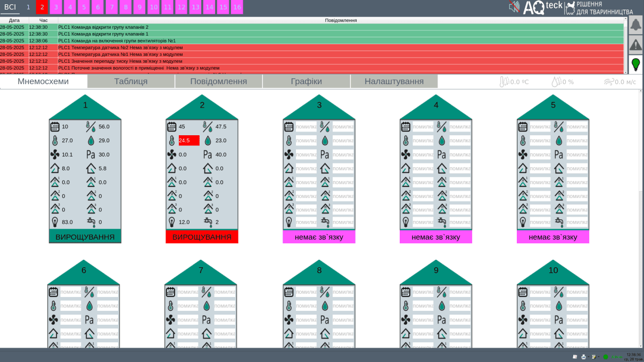This screenshot has height=362, width=644.
Task: Click the water tap icon in house 1
Action: tap(92, 221)
